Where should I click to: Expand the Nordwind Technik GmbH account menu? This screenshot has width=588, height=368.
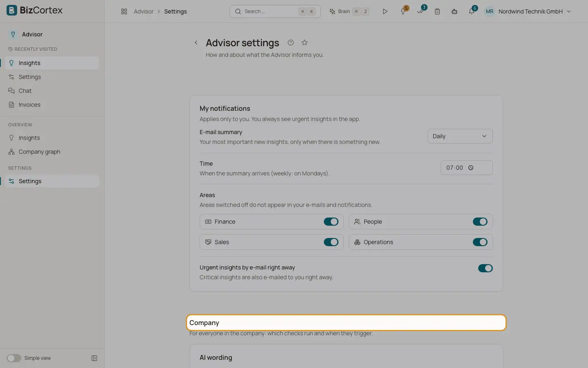point(528,11)
